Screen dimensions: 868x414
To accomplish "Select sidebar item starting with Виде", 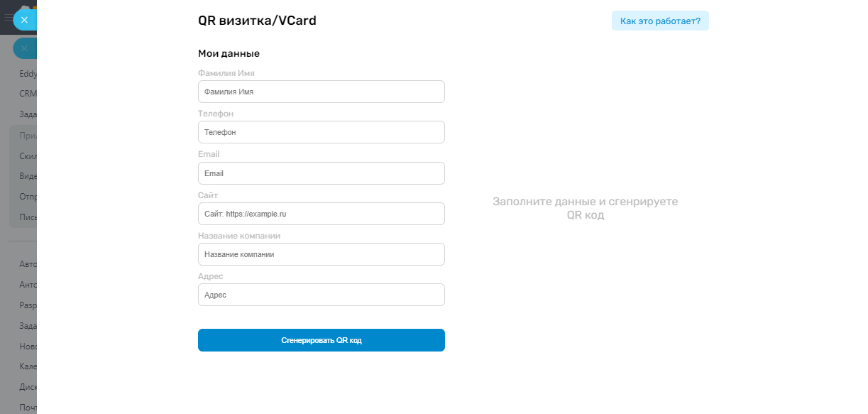I will click(x=28, y=176).
